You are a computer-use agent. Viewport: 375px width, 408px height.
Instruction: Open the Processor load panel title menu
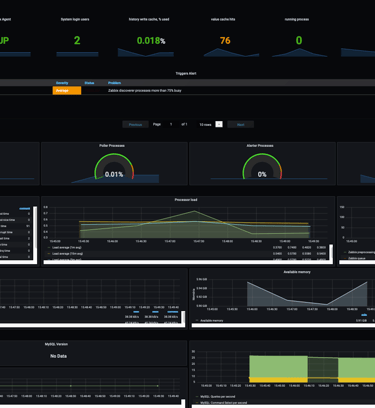coord(186,200)
